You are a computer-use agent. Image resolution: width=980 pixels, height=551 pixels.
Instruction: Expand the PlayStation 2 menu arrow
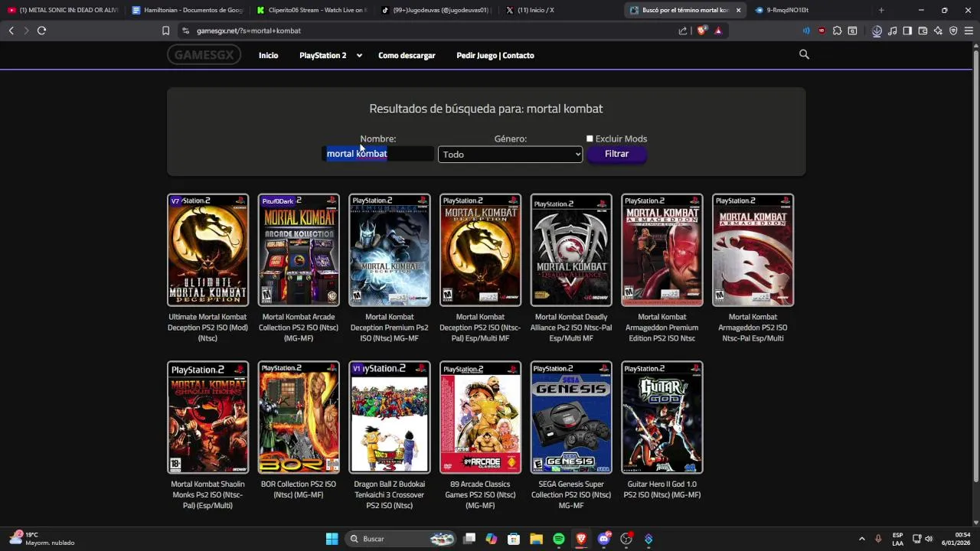[359, 55]
